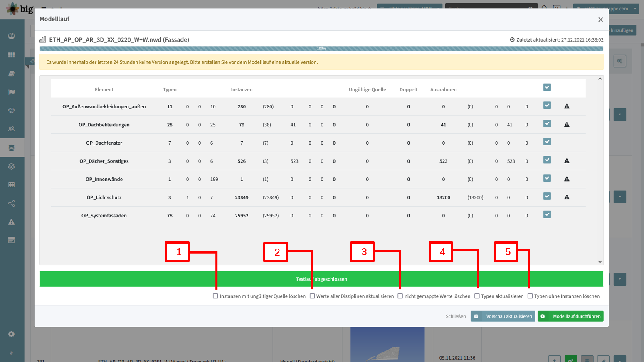The image size is (644, 362).
Task: Click warning triangle for OP_Lichtschutz row
Action: [x=567, y=197]
